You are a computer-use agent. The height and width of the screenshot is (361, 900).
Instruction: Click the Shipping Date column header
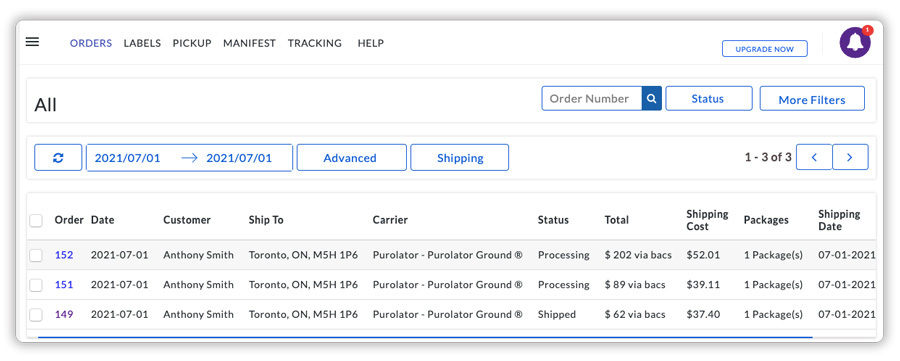[839, 220]
